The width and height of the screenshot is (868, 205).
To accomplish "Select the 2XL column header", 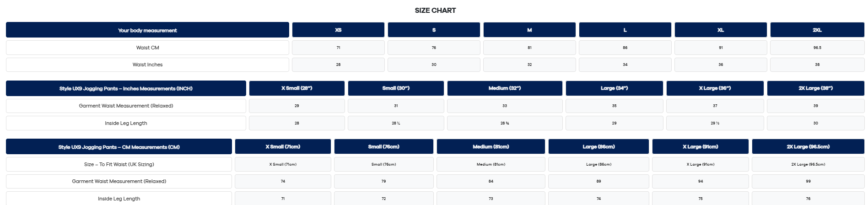I will [817, 30].
